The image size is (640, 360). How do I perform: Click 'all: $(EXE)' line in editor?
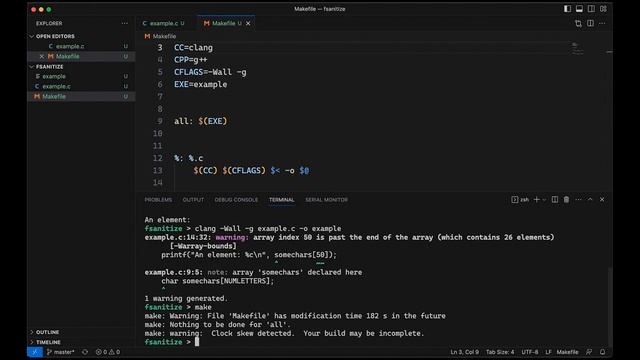(x=200, y=121)
